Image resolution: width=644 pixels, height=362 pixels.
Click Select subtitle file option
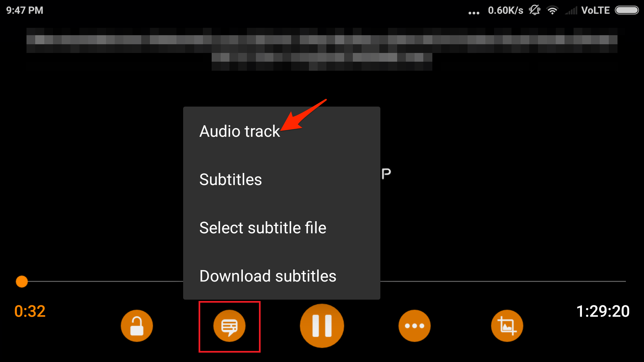(x=263, y=227)
